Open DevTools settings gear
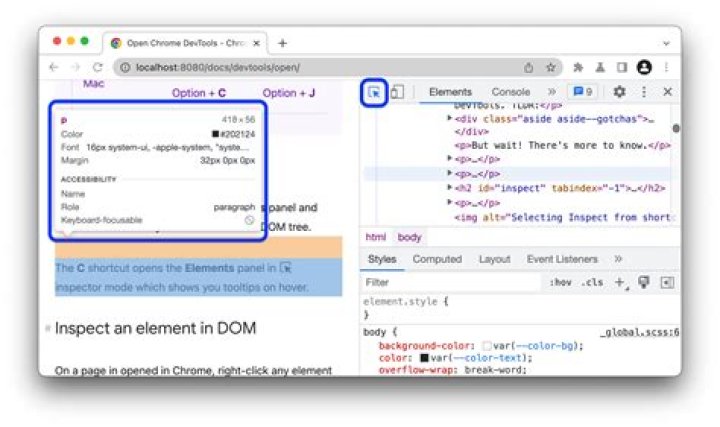 click(x=619, y=92)
